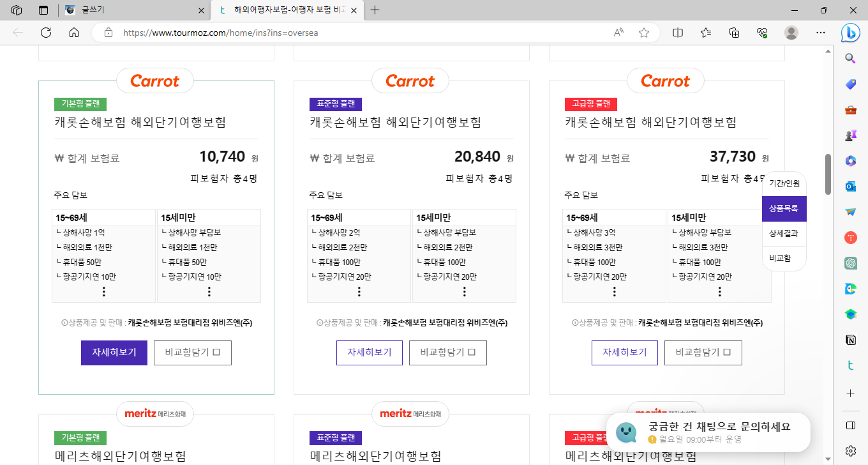Select 상세결과 in the floating navigation menu
The height and width of the screenshot is (465, 868).
pos(784,232)
